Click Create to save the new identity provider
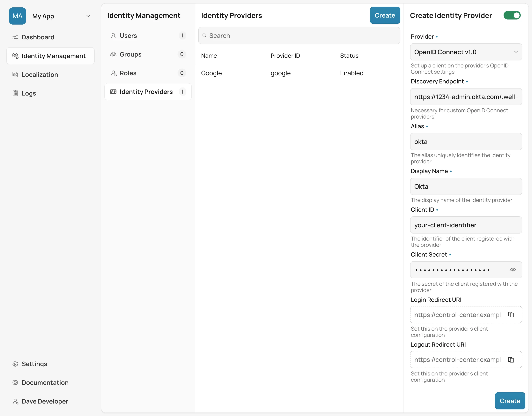 point(510,401)
